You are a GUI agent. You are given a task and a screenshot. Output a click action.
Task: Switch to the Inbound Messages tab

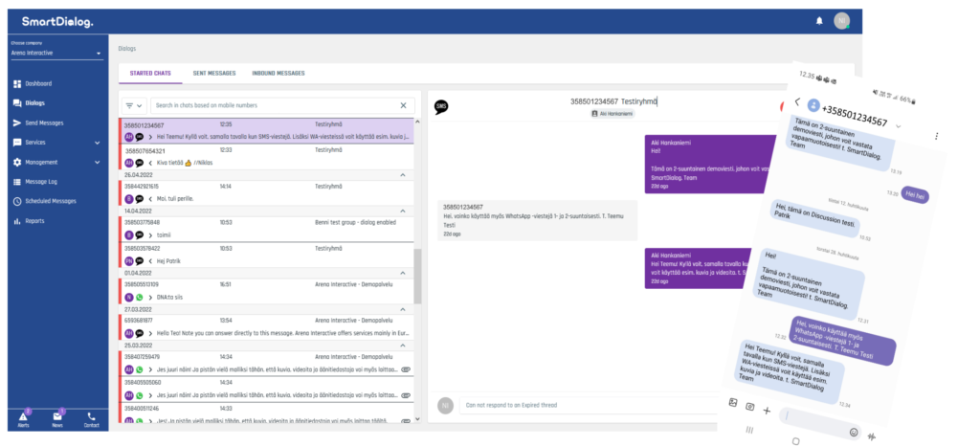pyautogui.click(x=278, y=73)
